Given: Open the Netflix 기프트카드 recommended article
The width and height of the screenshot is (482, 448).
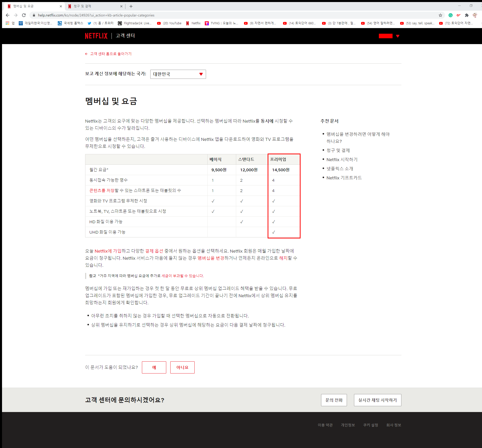Looking at the screenshot, I should pyautogui.click(x=344, y=178).
